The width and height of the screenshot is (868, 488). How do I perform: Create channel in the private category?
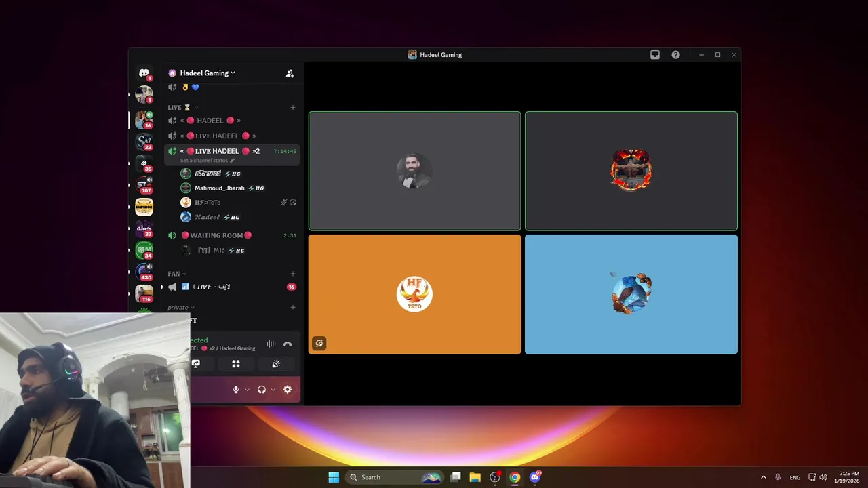coord(293,307)
